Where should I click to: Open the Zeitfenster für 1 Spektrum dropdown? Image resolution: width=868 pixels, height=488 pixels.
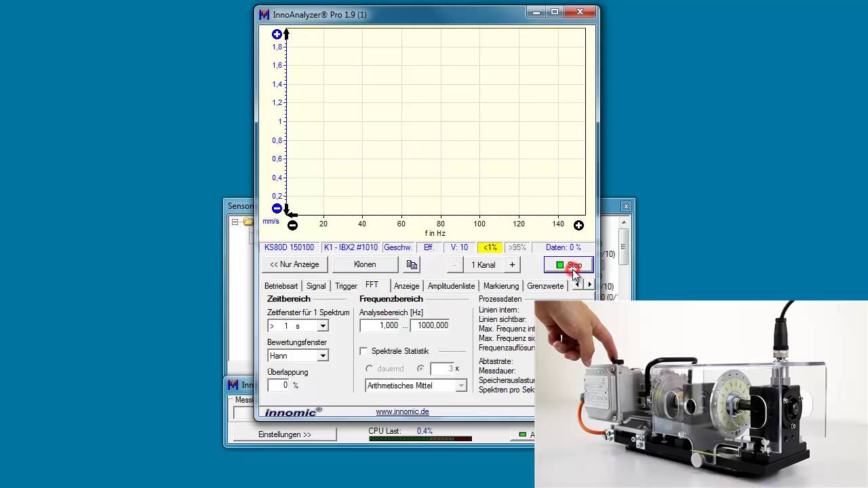click(x=323, y=326)
